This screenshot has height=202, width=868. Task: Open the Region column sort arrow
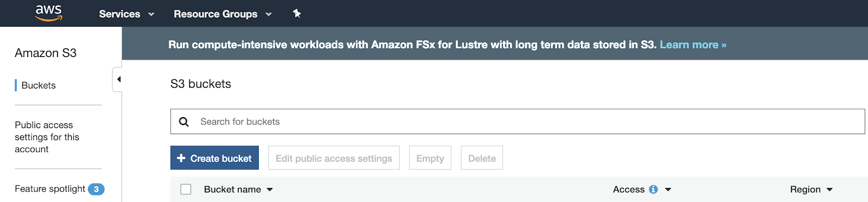(829, 190)
